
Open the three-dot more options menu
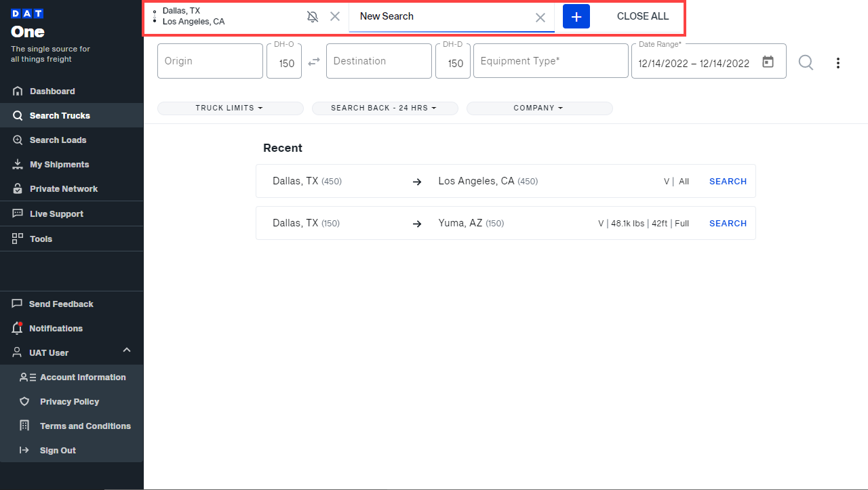838,63
